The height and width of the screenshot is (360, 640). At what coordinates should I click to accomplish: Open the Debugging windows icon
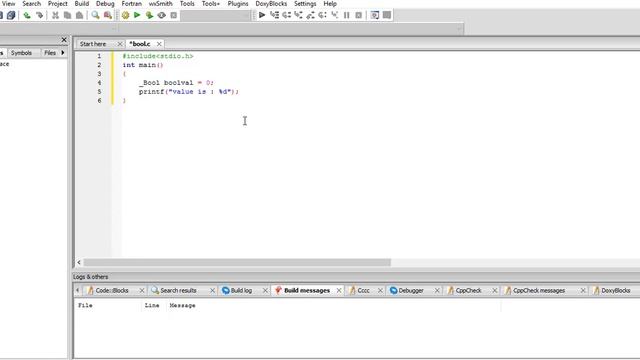click(x=375, y=15)
